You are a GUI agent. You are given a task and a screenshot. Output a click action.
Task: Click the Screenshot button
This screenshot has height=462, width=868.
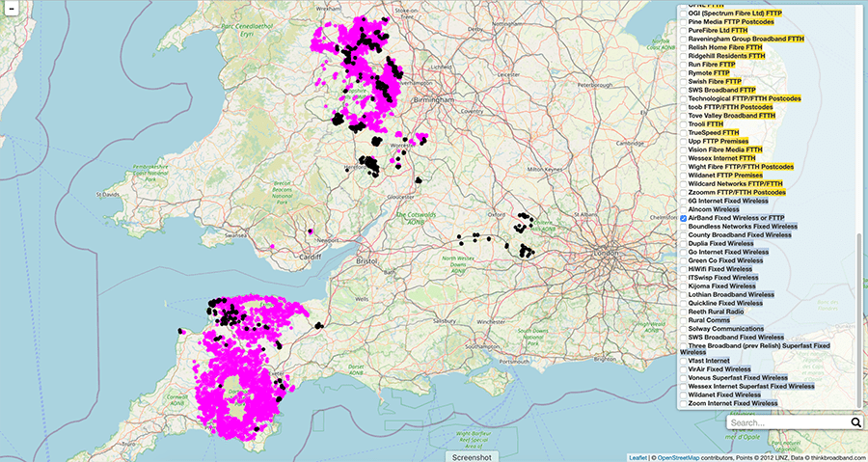point(470,457)
